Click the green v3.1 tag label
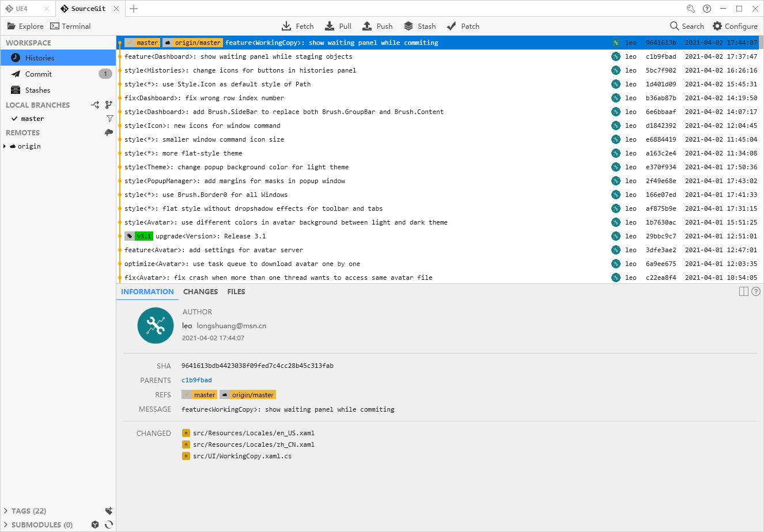This screenshot has height=532, width=764. 139,236
